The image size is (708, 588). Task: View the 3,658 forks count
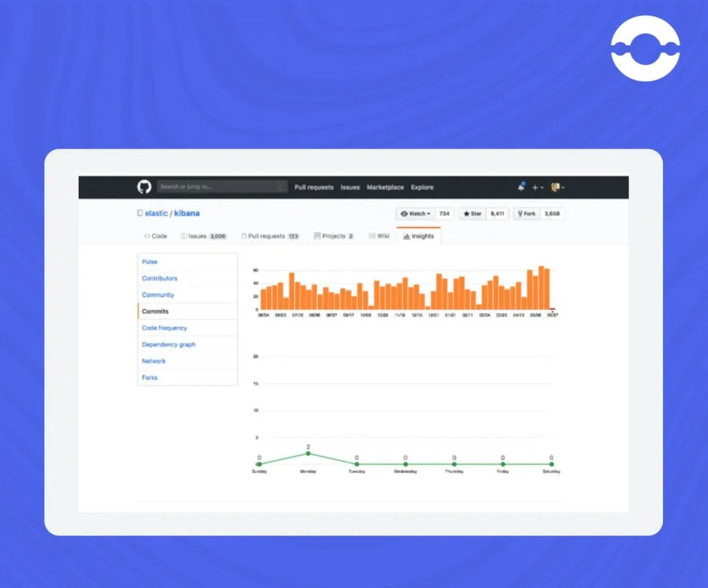552,214
